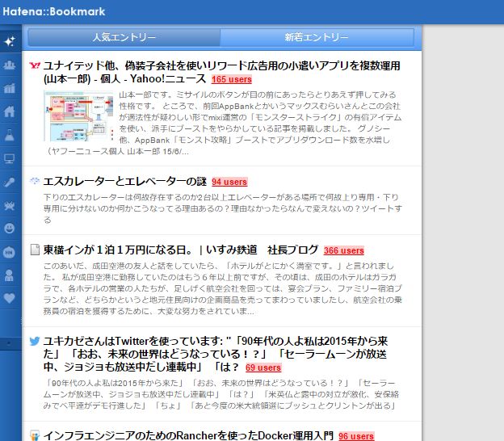Screen dimensions: 504x441
Task: Click the page favicon beside 東横イン entry
Action: pyautogui.click(x=35, y=250)
